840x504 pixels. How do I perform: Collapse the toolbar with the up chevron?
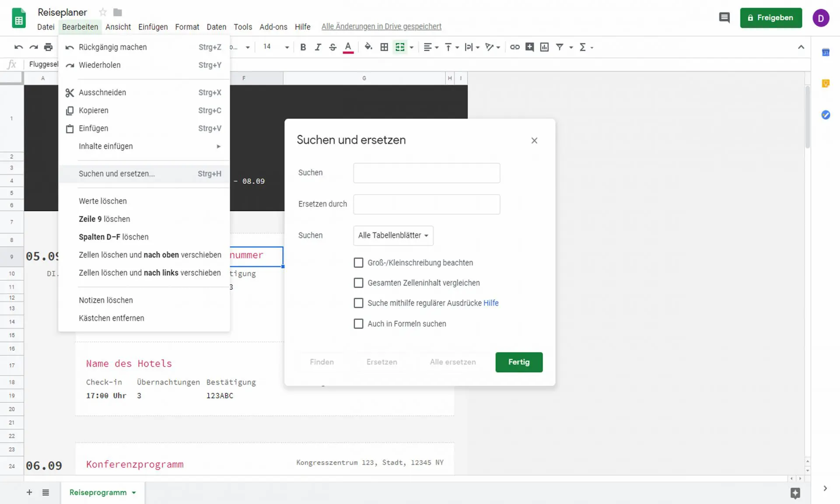(x=801, y=47)
